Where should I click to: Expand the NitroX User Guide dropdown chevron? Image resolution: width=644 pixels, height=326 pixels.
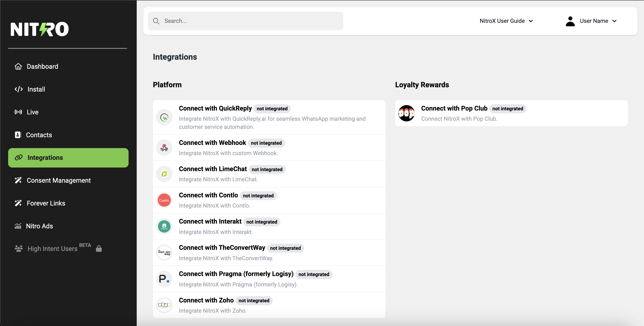pyautogui.click(x=531, y=21)
